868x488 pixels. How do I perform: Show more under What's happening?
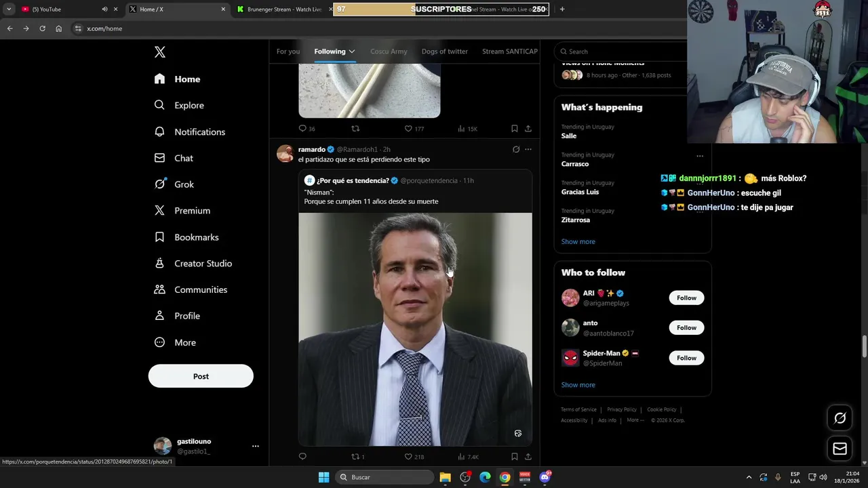tap(578, 242)
